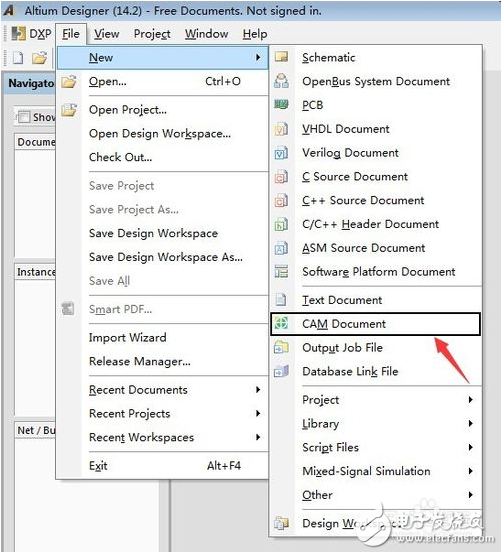The image size is (503, 555).
Task: Click the Output Job File icon
Action: [x=282, y=348]
